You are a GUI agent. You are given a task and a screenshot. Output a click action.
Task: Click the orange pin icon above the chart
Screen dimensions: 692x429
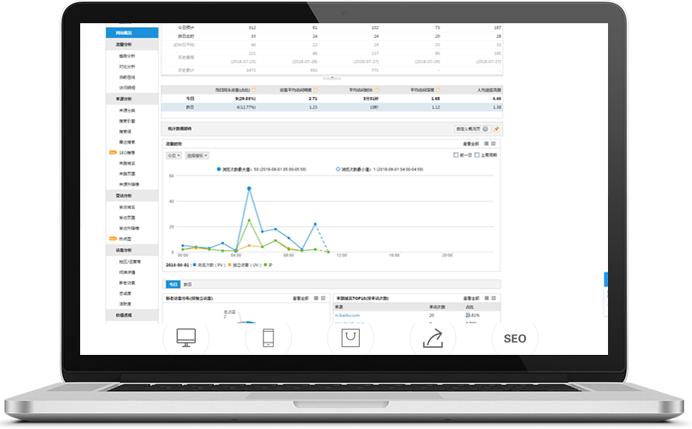tap(497, 129)
